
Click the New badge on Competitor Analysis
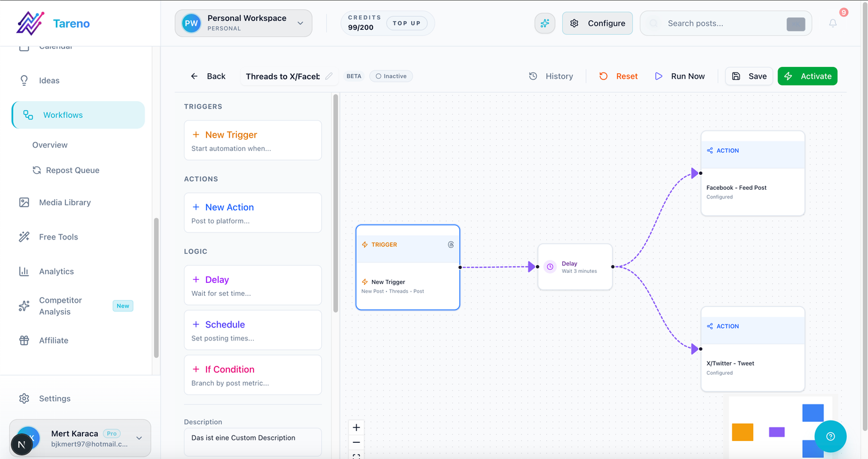[x=123, y=306]
